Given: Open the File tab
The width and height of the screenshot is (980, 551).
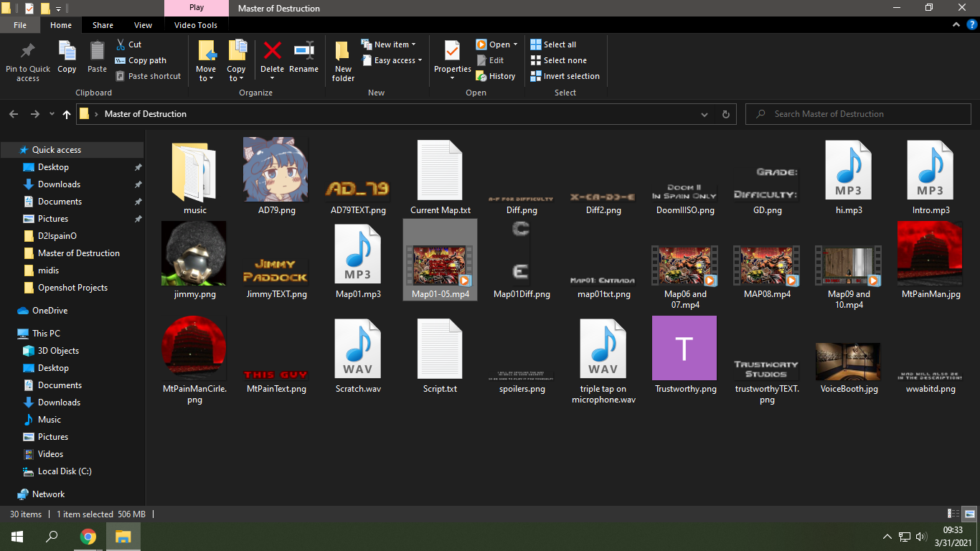Looking at the screenshot, I should 20,25.
